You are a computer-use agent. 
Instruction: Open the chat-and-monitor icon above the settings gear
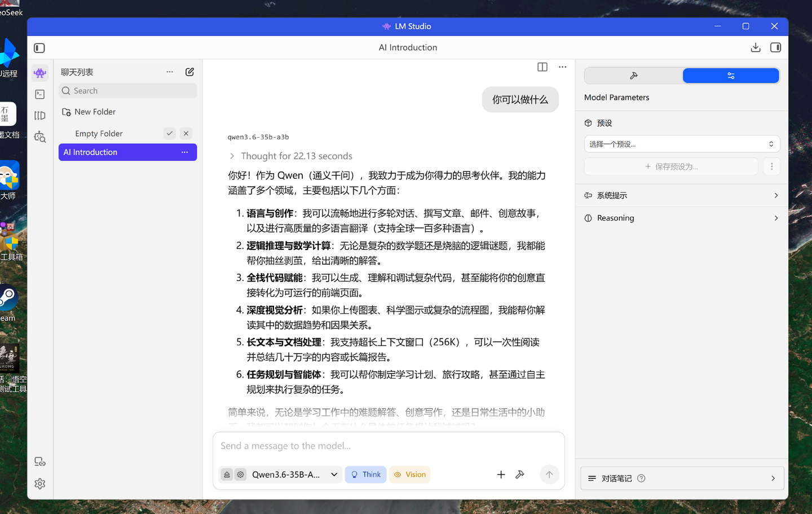coord(40,462)
